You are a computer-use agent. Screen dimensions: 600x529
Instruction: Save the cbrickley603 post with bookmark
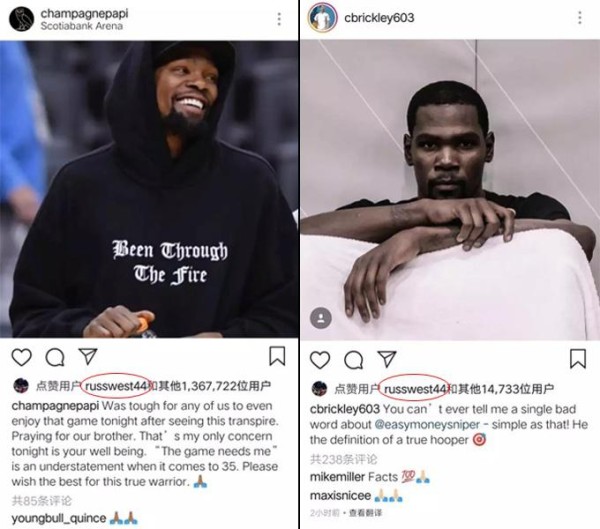click(578, 358)
